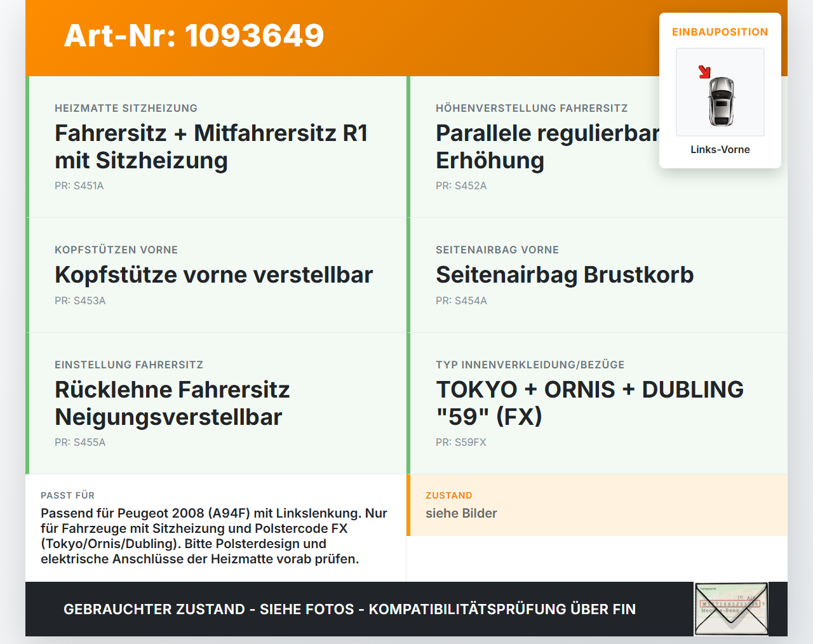Click the HEIZMATTE SITZHEIZUNG label
The height and width of the screenshot is (644, 813).
(x=126, y=108)
